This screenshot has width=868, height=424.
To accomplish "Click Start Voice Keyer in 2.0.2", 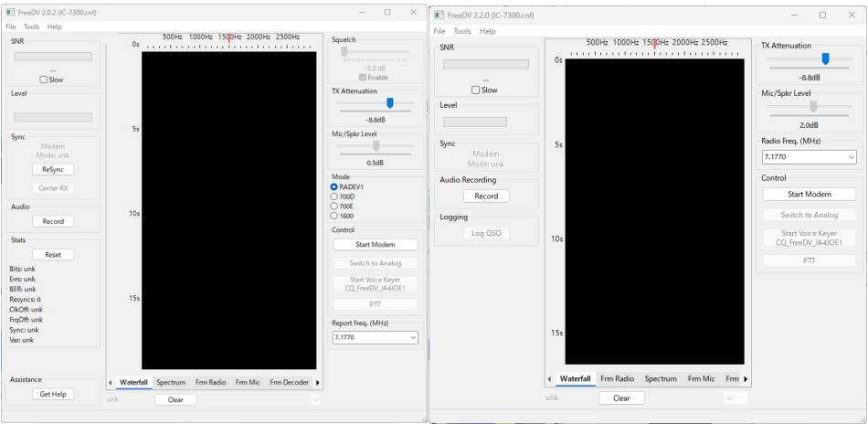I will click(376, 284).
